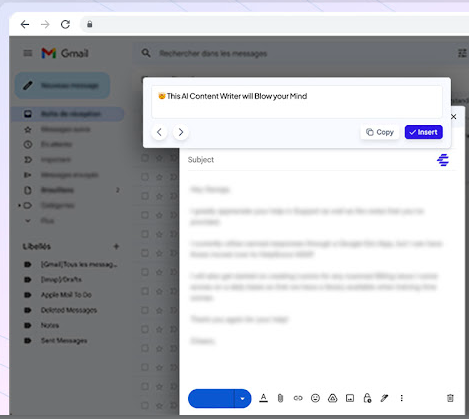The image size is (469, 419).
Task: Show the previous suggestion with the left arrow
Action: coord(159,132)
